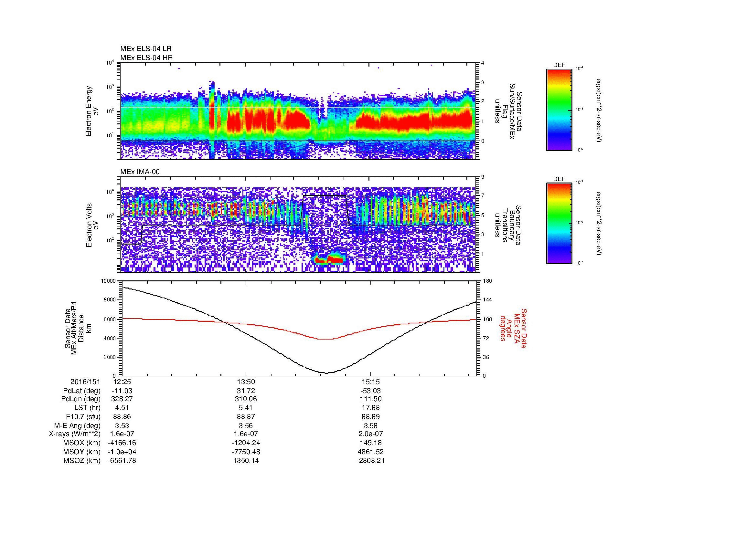Image resolution: width=756 pixels, height=534 pixels.
Task: Click the MSOY value 4861.52
Action: tap(370, 452)
